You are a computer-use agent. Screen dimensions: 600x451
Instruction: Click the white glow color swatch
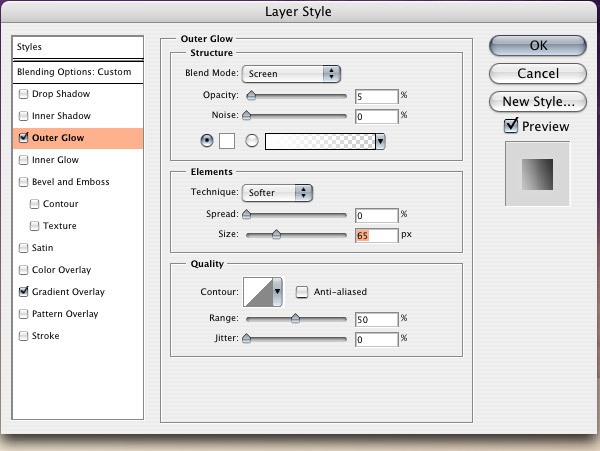click(x=227, y=141)
